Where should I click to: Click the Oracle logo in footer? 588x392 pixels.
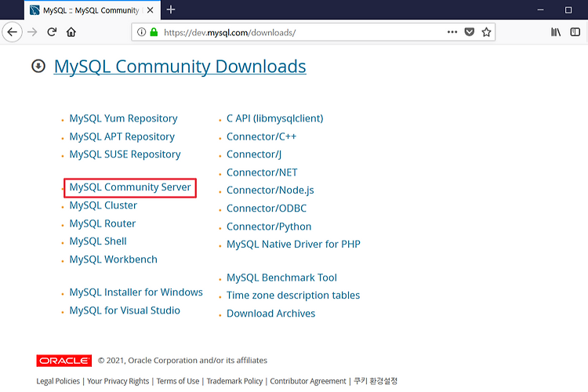[x=64, y=361]
